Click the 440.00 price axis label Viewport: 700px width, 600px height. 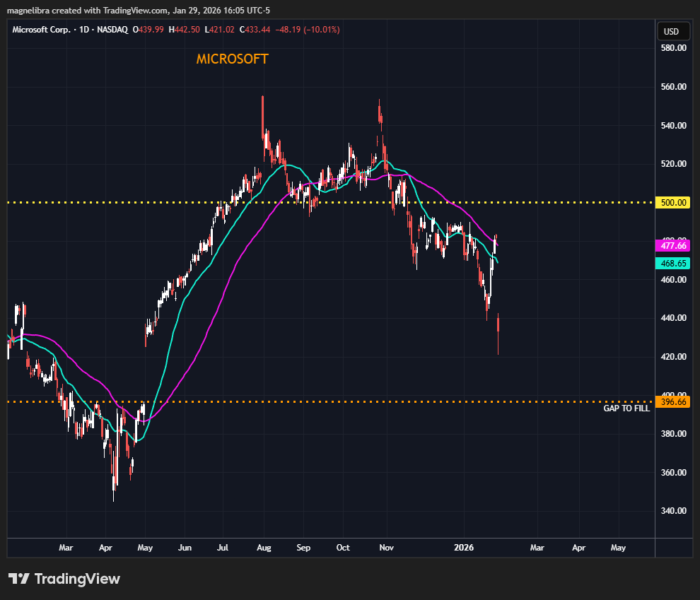coord(673,318)
